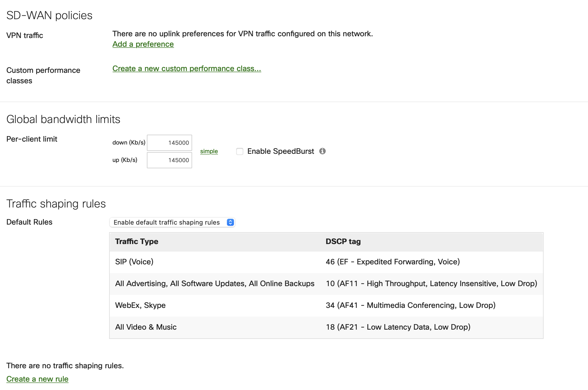Click the 'Traffic Type' column header
The height and width of the screenshot is (390, 588).
(x=136, y=241)
